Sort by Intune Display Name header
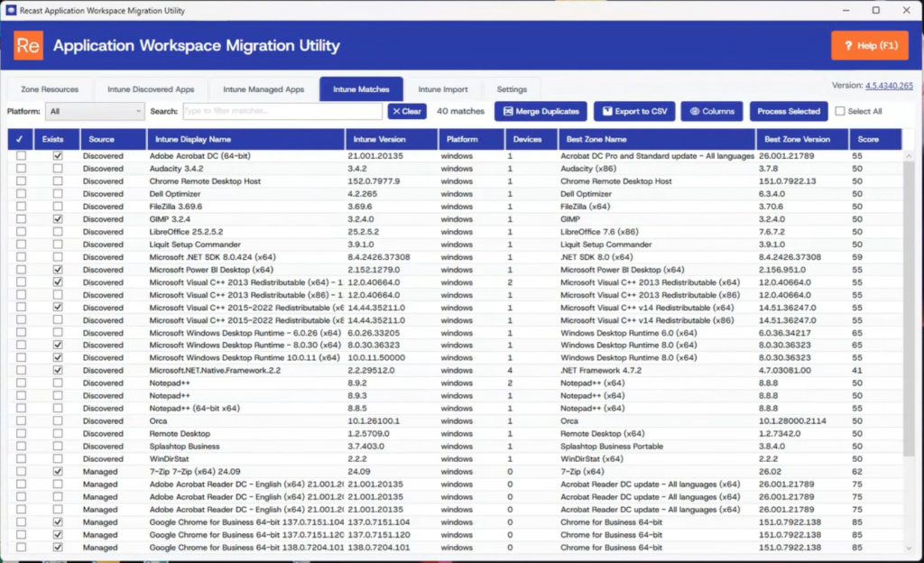924x563 pixels. coord(245,140)
